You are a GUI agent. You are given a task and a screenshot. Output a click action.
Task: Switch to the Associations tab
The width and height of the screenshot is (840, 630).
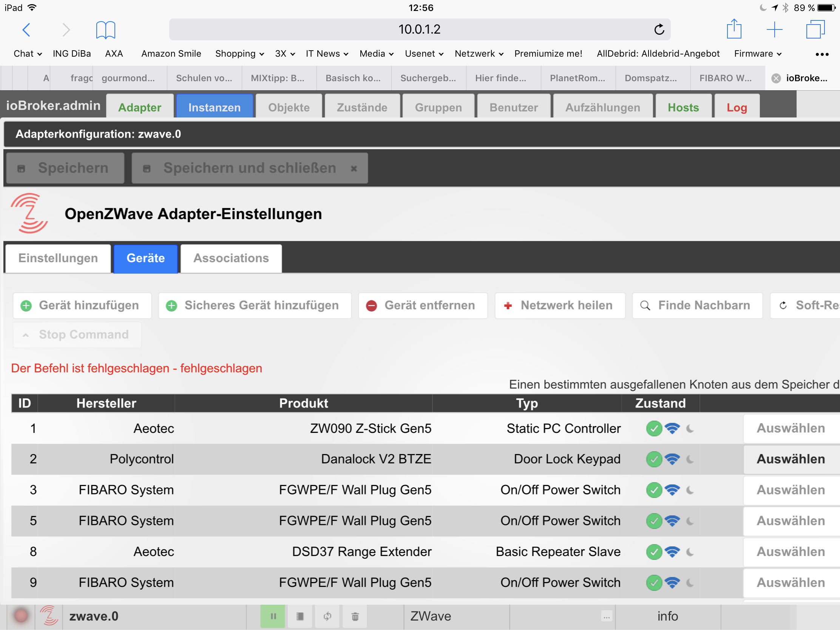pyautogui.click(x=231, y=258)
